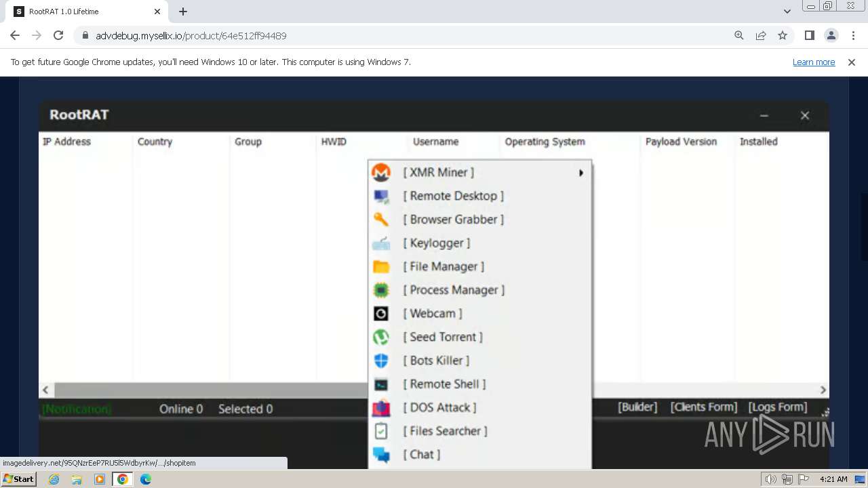Expand the XMR Miner submenu arrow
This screenshot has height=488, width=868.
tap(581, 173)
